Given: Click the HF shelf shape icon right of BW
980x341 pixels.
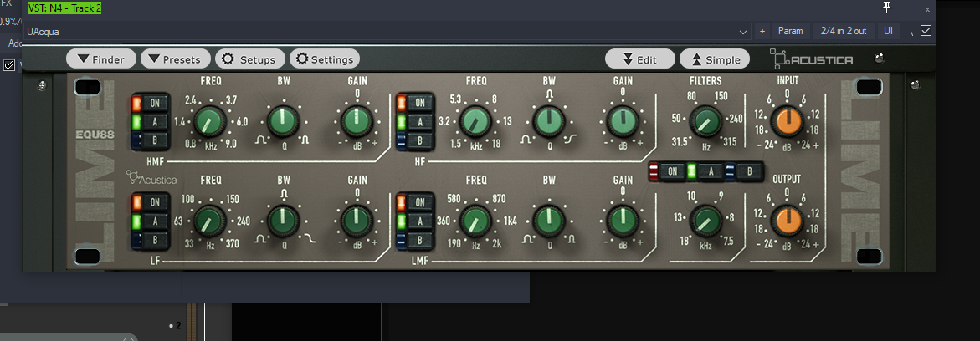Looking at the screenshot, I should point(572,140).
